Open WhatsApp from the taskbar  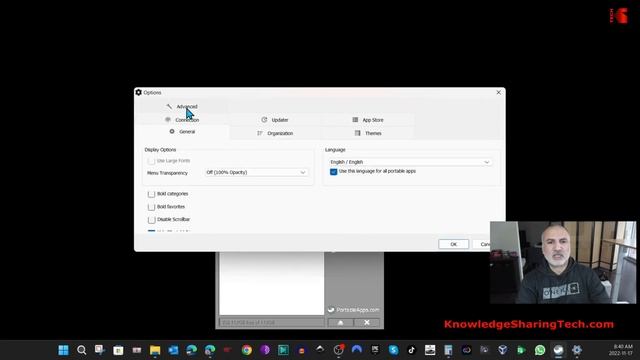540,350
